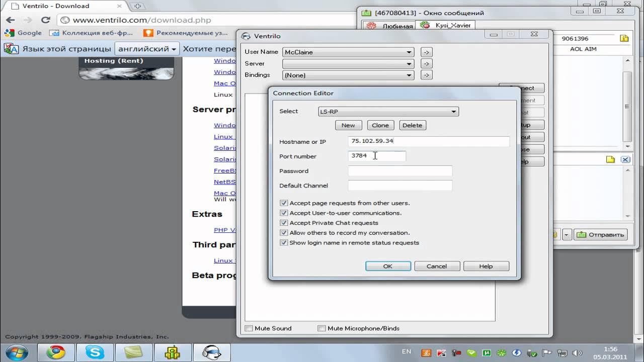Click Chrome address bar
Screen dimensions: 644x362
click(x=207, y=20)
